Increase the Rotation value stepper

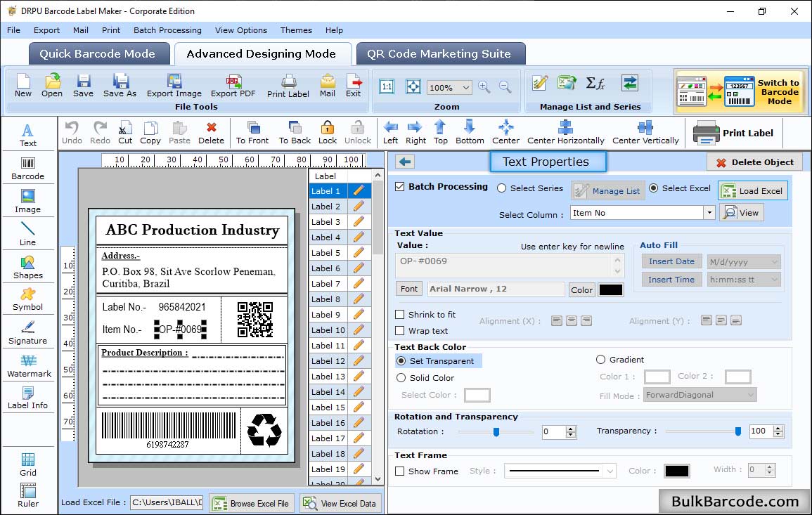click(x=571, y=429)
